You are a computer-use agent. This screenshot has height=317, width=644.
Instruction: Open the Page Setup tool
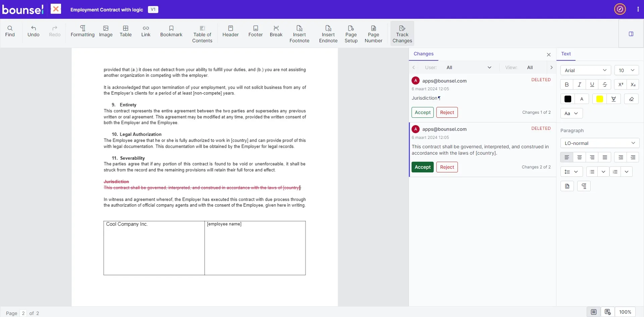point(351,34)
